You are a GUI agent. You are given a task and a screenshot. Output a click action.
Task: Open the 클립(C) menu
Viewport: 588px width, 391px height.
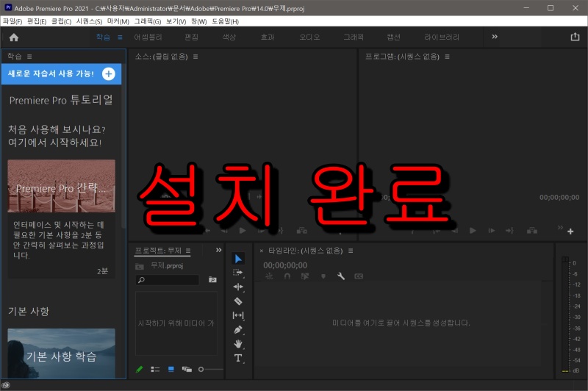click(61, 21)
